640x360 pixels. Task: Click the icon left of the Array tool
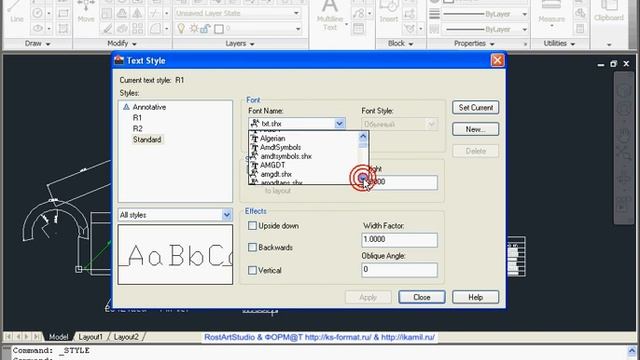[x=122, y=29]
